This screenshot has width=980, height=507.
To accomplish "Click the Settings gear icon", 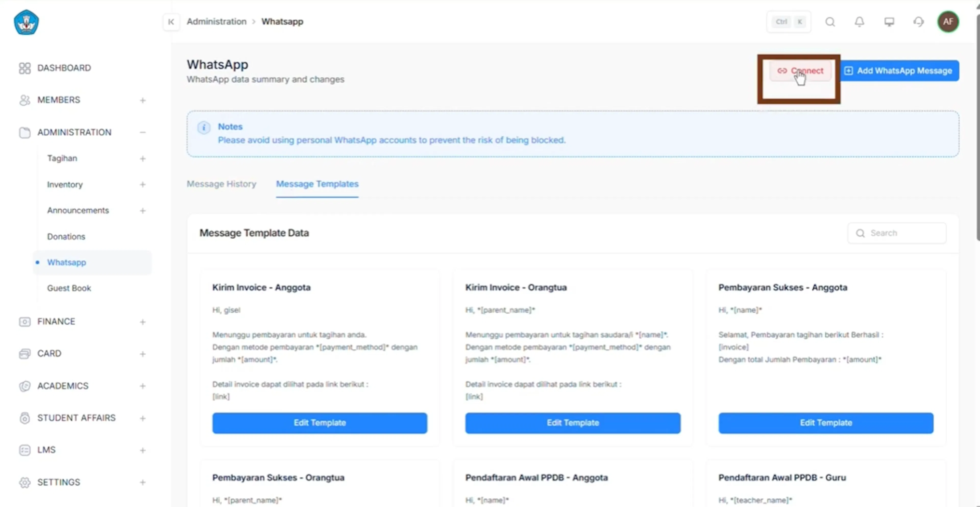I will pos(25,482).
